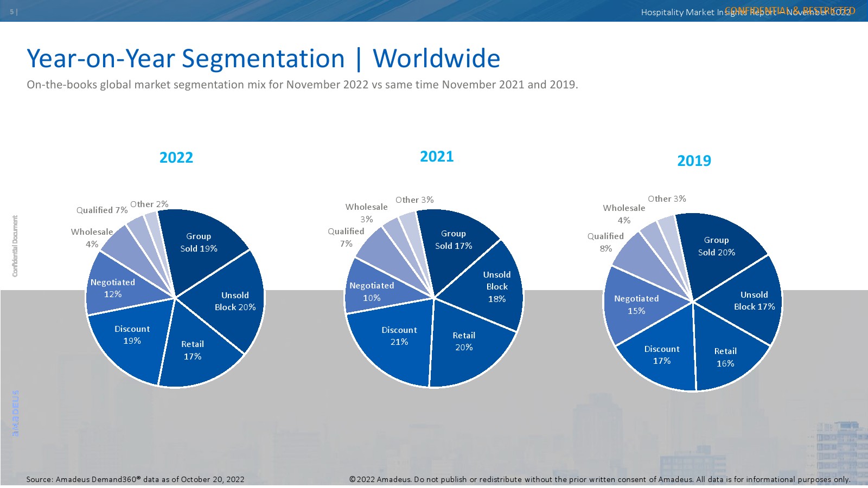Click the 2022 chart title
This screenshot has width=868, height=488.
click(176, 158)
